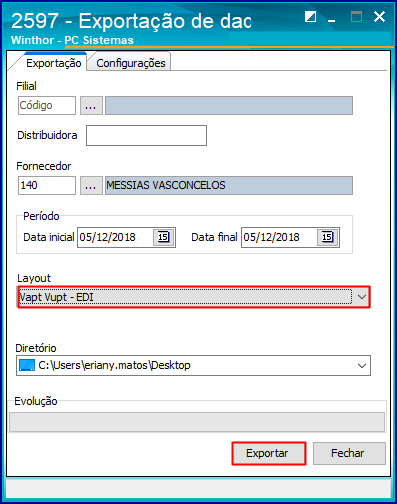Click the Filial lookup ellipsis button
The image size is (397, 504).
[91, 106]
